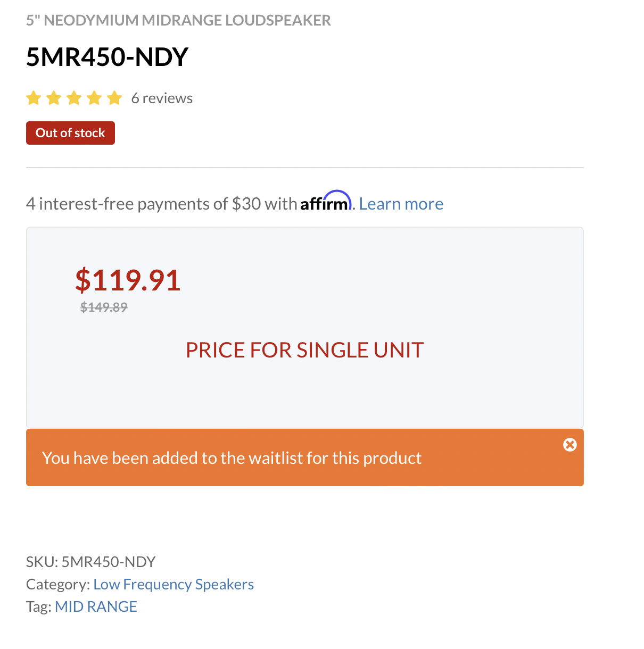The image size is (644, 649).
Task: Click the fifth rating star
Action: pos(114,98)
